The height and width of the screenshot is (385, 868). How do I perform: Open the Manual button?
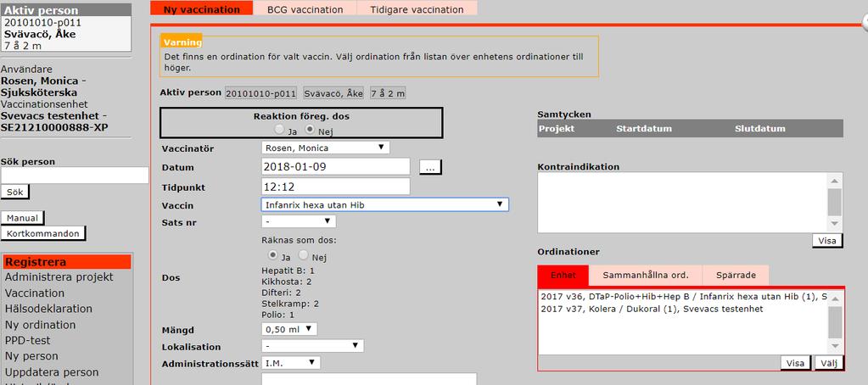pyautogui.click(x=23, y=218)
